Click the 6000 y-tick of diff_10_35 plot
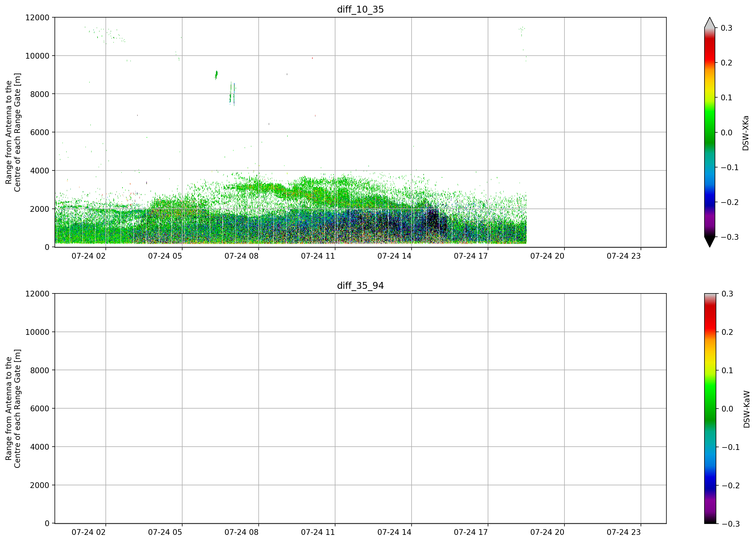Image resolution: width=756 pixels, height=542 pixels. click(x=40, y=132)
